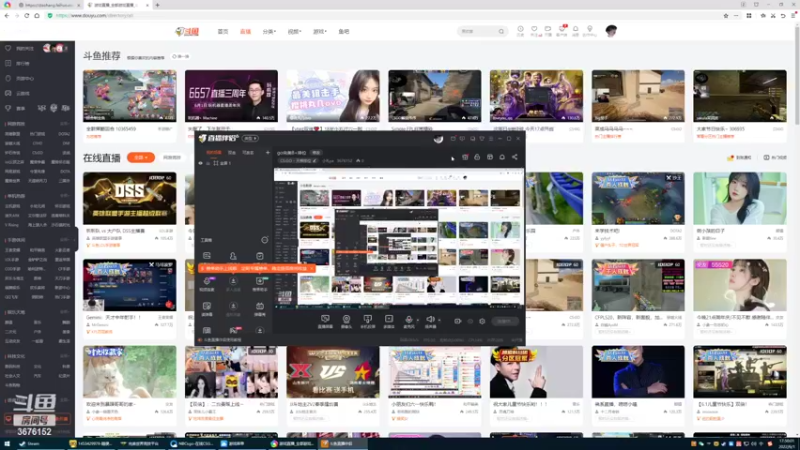Open the gift box icon in streaming app
800x450 pixels.
tap(465, 157)
